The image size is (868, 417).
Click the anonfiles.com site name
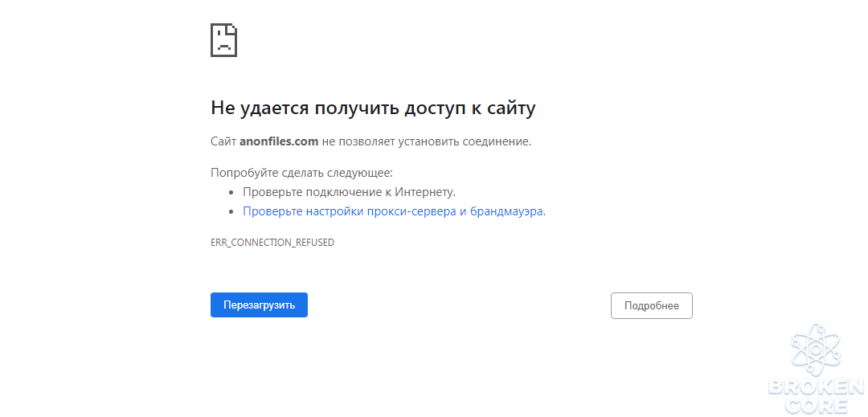click(x=279, y=141)
